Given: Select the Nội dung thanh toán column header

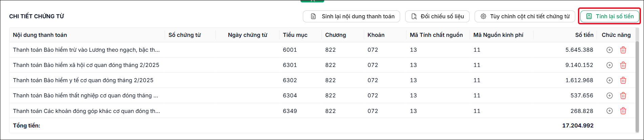Looking at the screenshot, I should click(40, 35).
